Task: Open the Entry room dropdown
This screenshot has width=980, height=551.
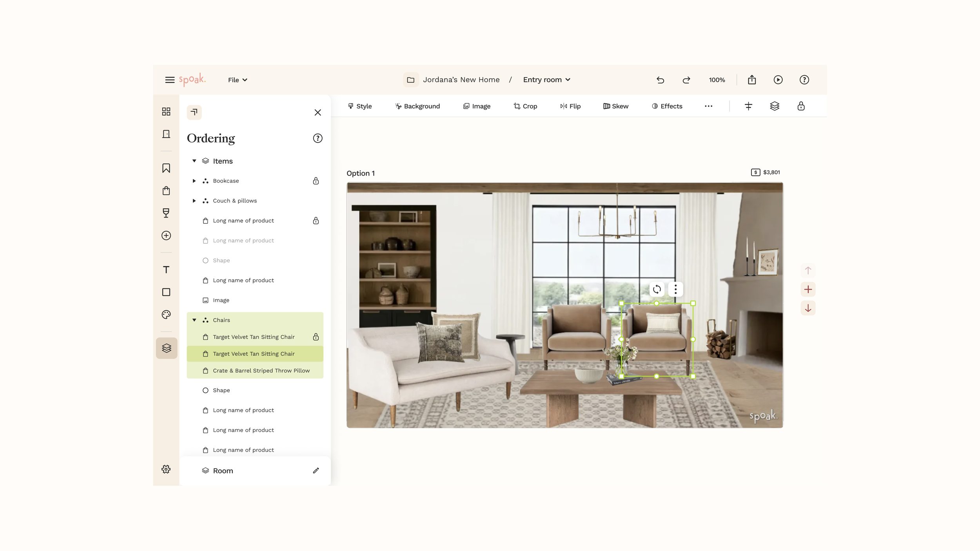Action: (546, 80)
